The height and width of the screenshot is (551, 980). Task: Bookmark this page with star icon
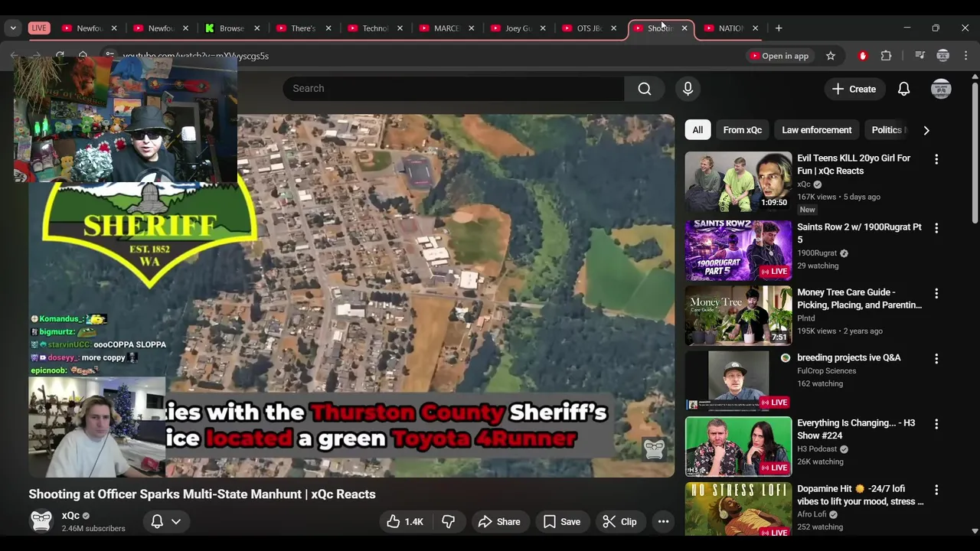[831, 56]
